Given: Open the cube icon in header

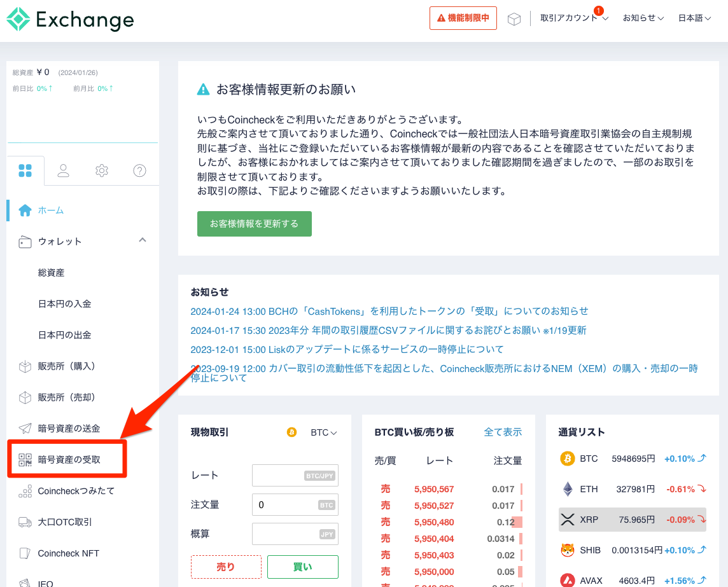Looking at the screenshot, I should 514,19.
